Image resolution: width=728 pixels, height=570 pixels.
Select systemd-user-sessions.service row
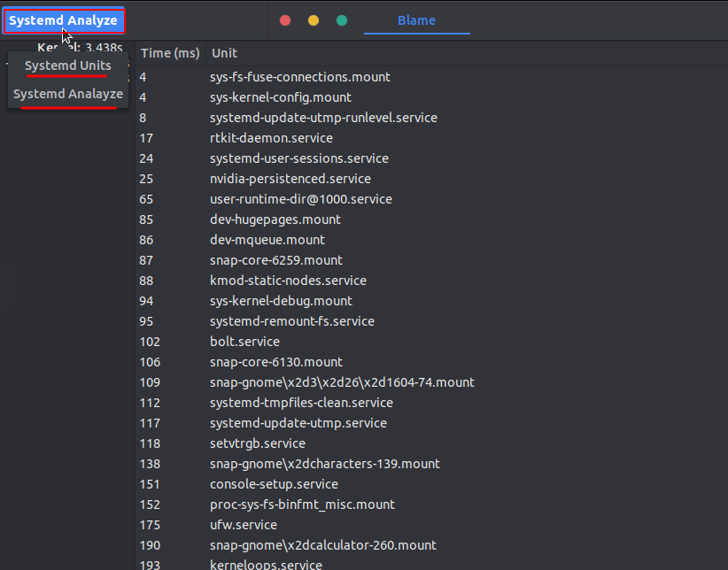432,158
